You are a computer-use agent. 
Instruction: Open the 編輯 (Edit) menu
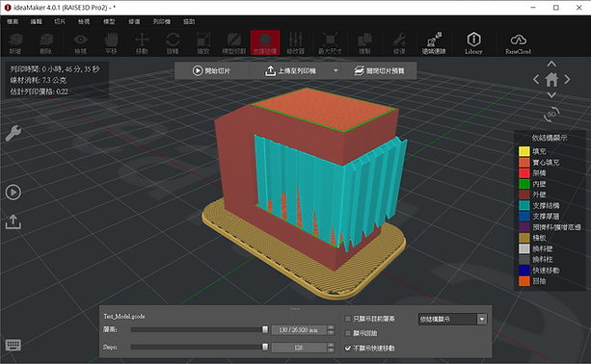(x=37, y=21)
